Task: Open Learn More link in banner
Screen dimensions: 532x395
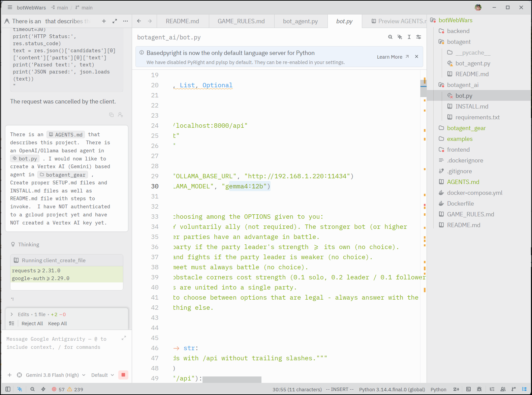Action: 393,57
